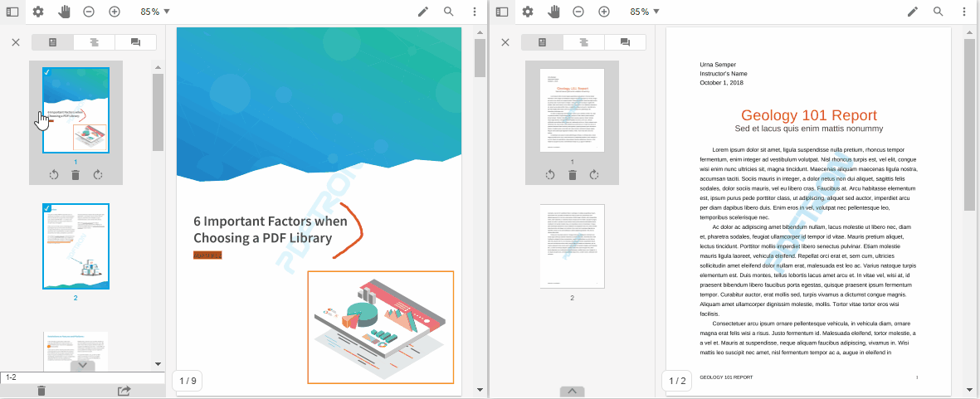
Task: Uncheck page 2 thumbnail checkbox in left panel
Action: 47,209
